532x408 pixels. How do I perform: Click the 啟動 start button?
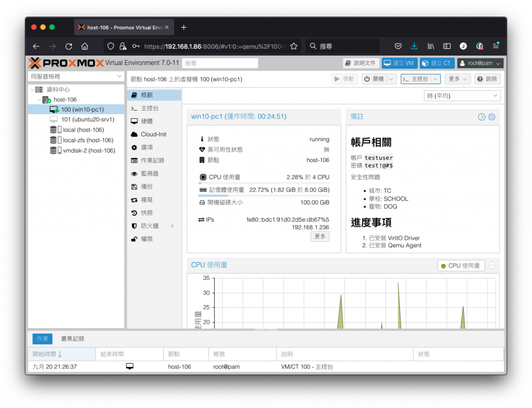[344, 79]
